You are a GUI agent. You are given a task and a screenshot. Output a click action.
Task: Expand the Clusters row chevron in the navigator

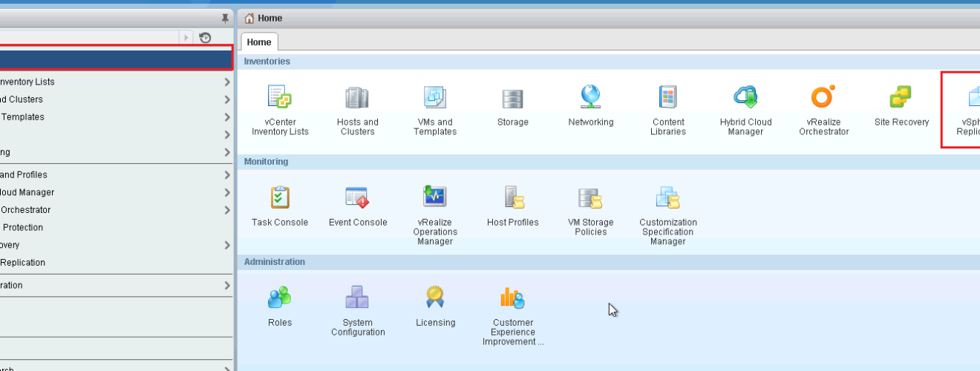click(x=227, y=99)
